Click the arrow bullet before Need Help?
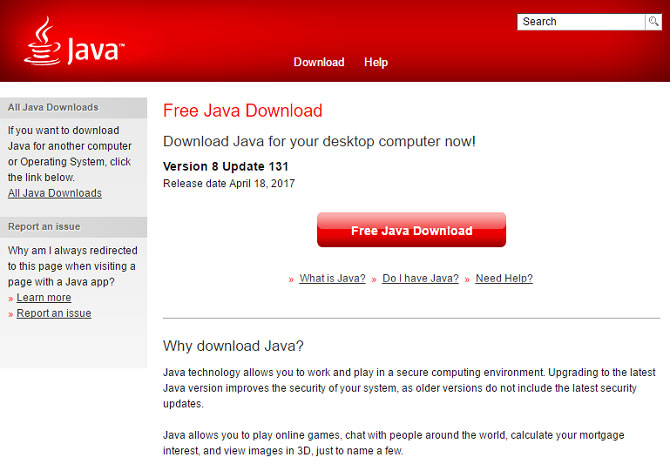The image size is (670, 464). pos(467,280)
